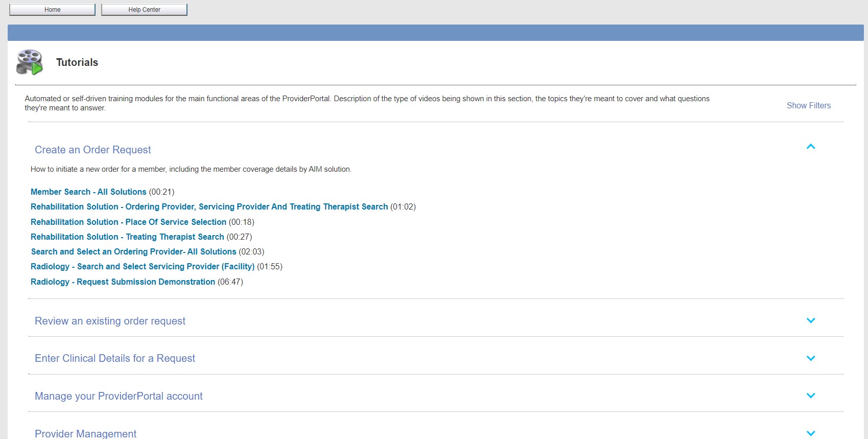Viewport: 868px width, 439px height.
Task: Click the Show Filters link
Action: tap(808, 105)
